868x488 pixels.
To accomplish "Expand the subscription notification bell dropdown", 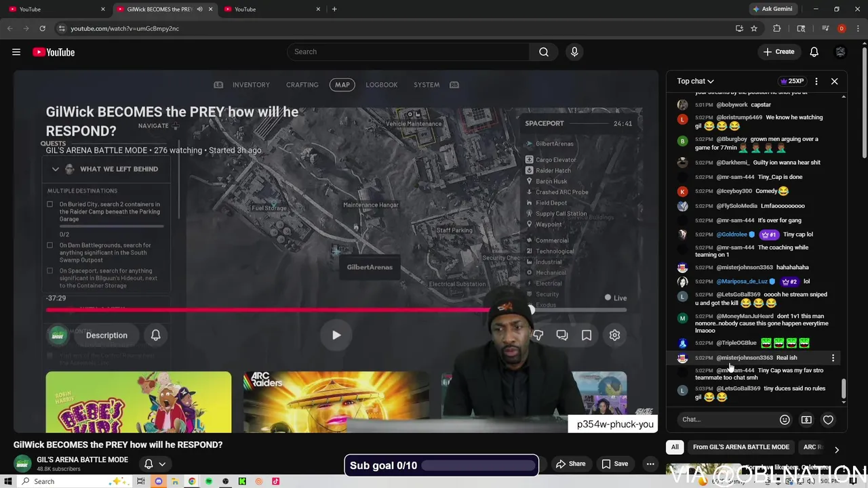I will tap(155, 464).
